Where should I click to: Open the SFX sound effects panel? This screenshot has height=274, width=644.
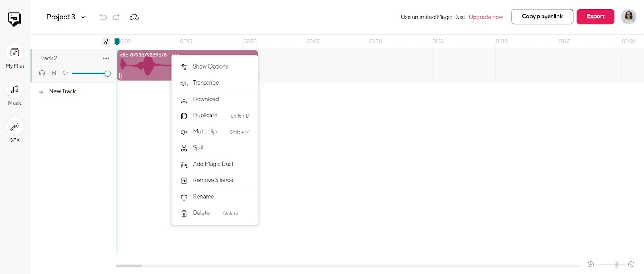pos(15,130)
